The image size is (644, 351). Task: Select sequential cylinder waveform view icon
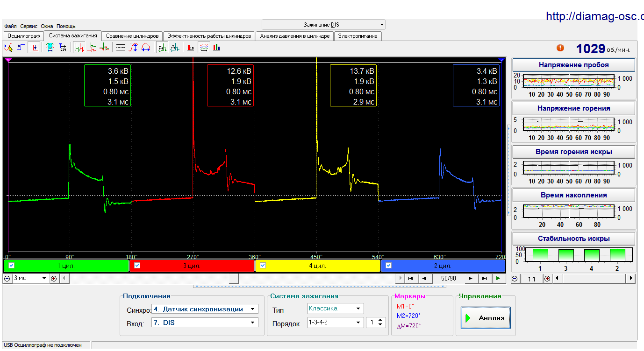pos(79,47)
